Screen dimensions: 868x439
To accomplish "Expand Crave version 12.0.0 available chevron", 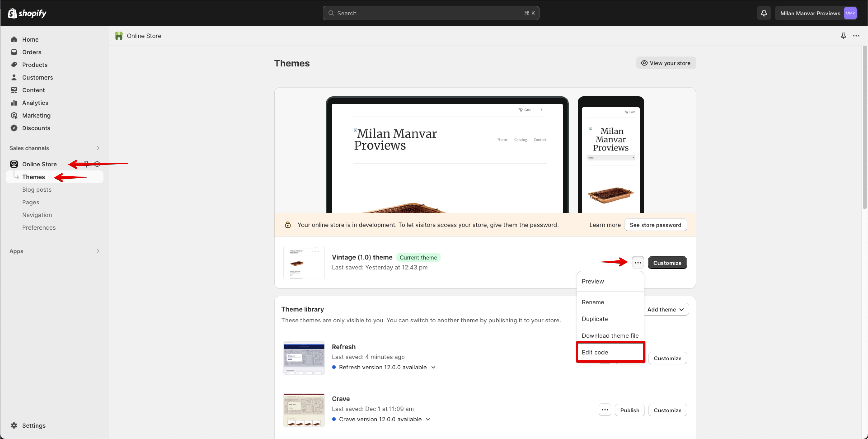I will (x=428, y=419).
